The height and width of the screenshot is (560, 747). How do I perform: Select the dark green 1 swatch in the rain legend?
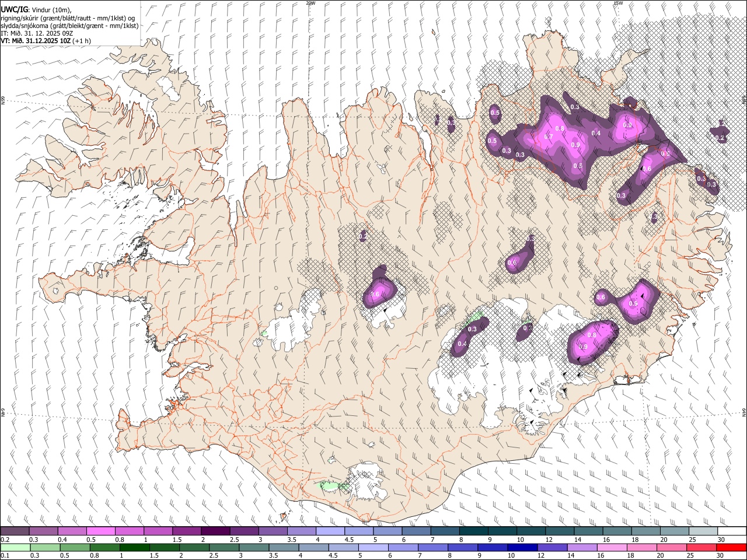click(135, 548)
